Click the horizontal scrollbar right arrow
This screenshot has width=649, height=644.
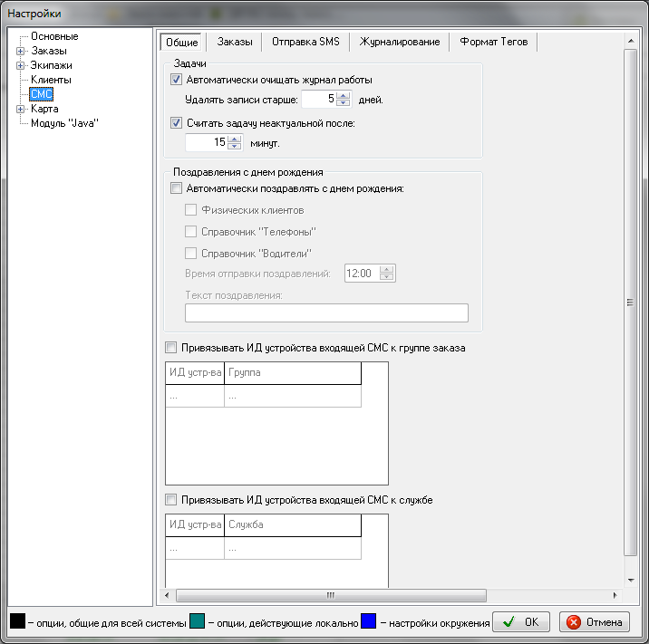tap(615, 595)
